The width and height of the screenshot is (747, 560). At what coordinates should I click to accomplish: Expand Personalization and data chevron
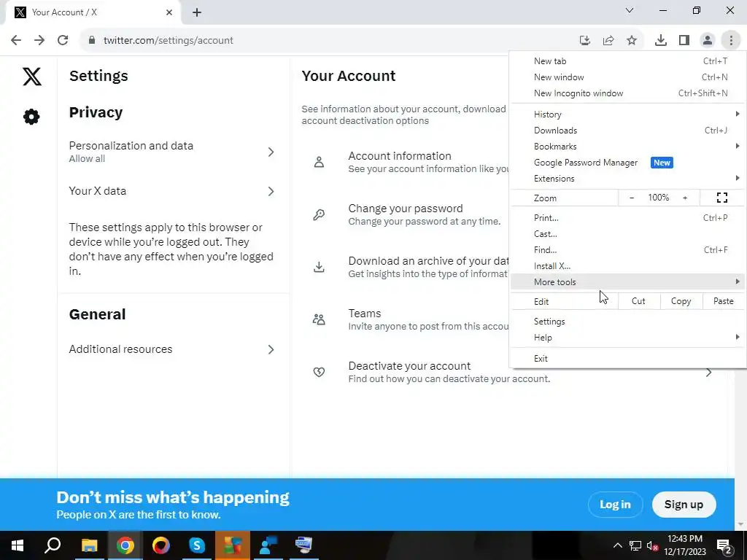pos(271,152)
